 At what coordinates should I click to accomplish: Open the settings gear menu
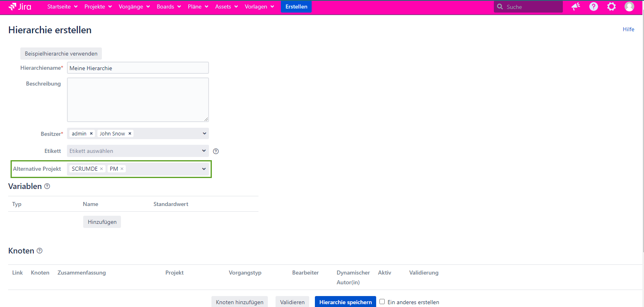[x=611, y=6]
